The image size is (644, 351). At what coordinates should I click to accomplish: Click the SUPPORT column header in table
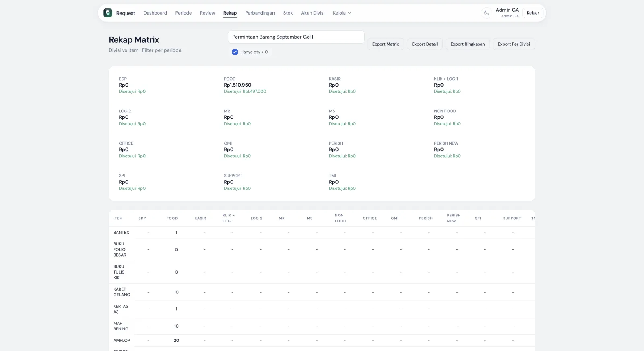(x=512, y=218)
